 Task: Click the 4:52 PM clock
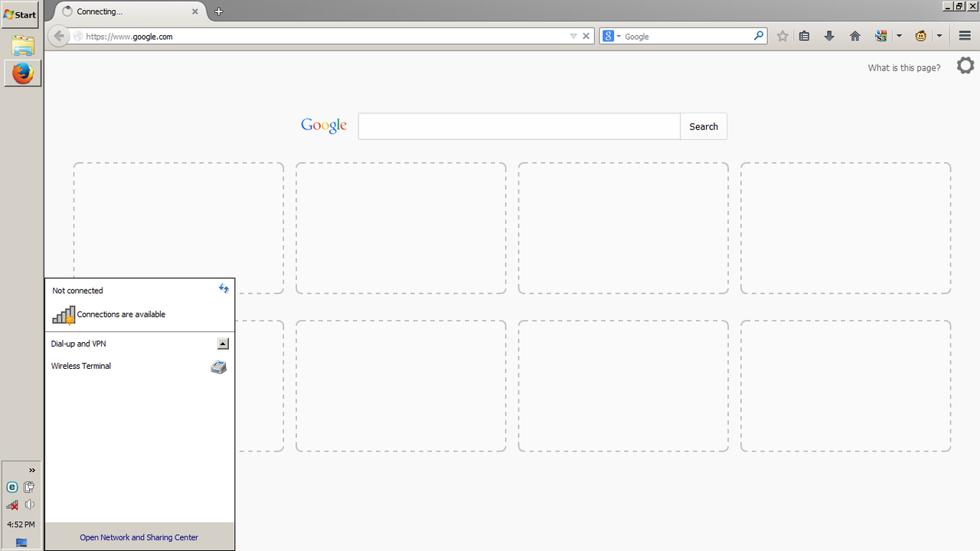tap(21, 525)
